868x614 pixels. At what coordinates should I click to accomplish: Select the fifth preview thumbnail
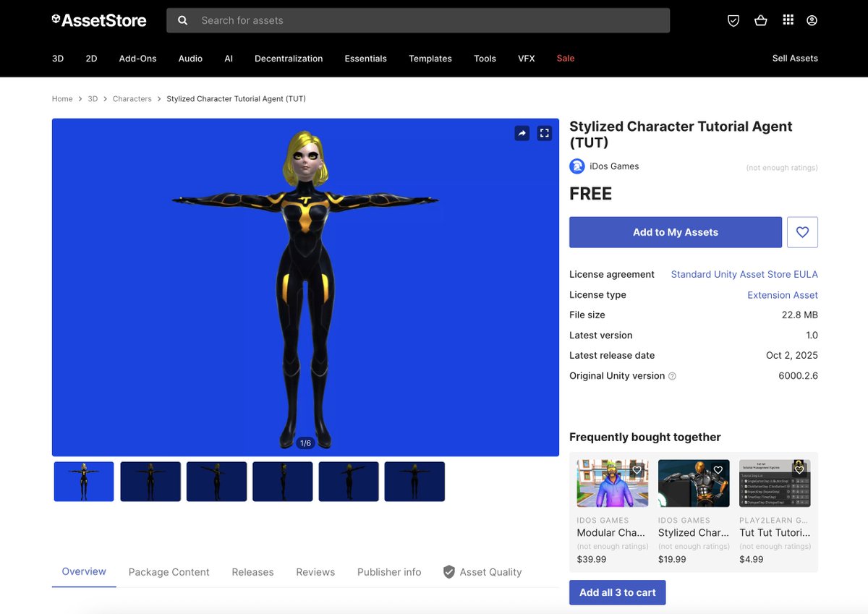coord(349,482)
